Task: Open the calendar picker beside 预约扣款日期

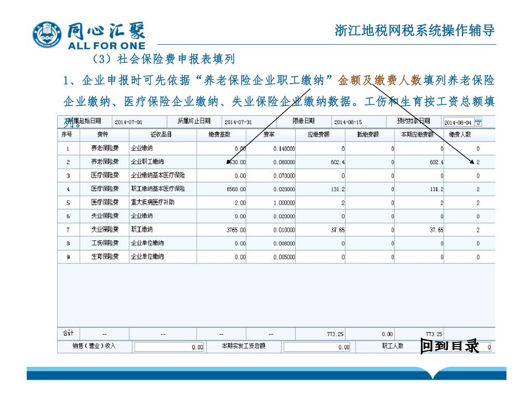Action: (x=478, y=122)
